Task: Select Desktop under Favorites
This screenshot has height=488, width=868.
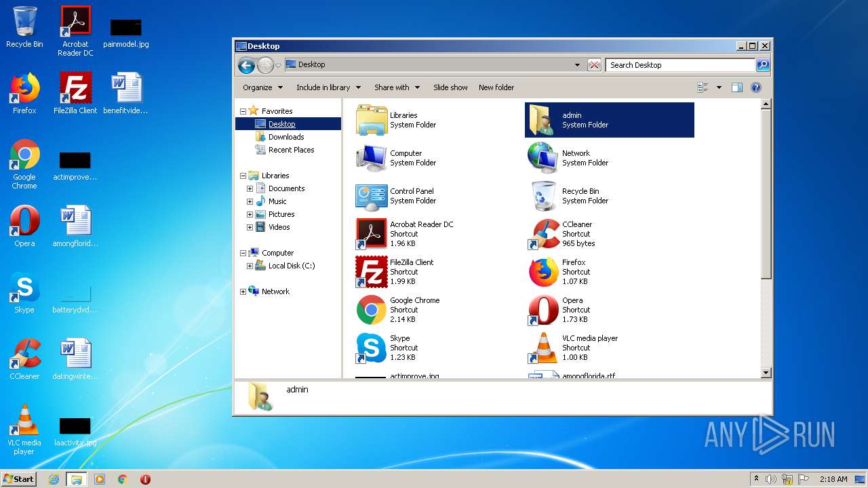Action: click(281, 124)
